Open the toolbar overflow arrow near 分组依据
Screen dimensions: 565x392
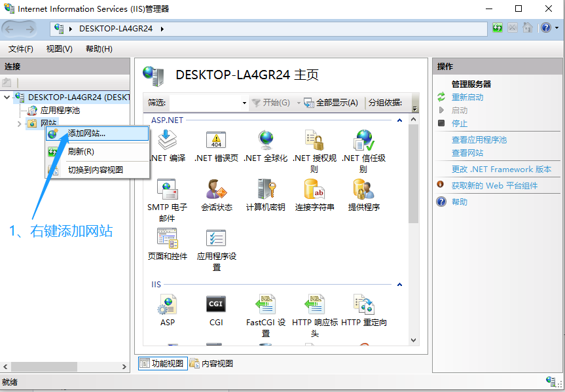click(x=414, y=109)
